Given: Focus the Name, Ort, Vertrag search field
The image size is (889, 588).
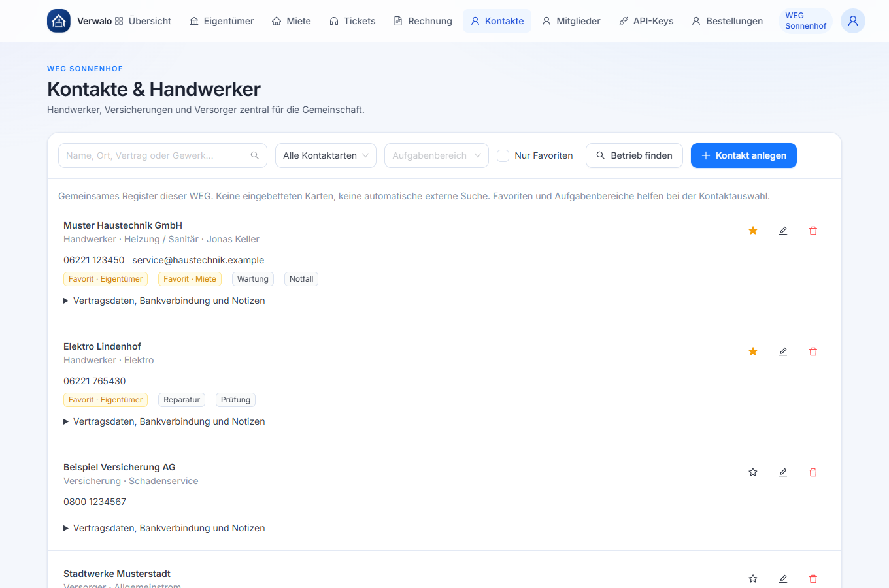Looking at the screenshot, I should [150, 155].
